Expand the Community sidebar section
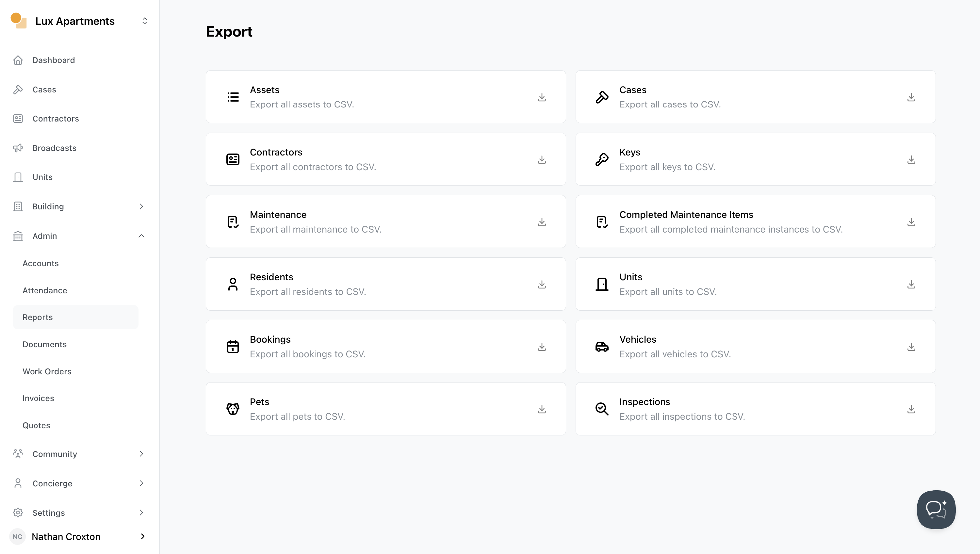980x554 pixels. click(x=141, y=454)
